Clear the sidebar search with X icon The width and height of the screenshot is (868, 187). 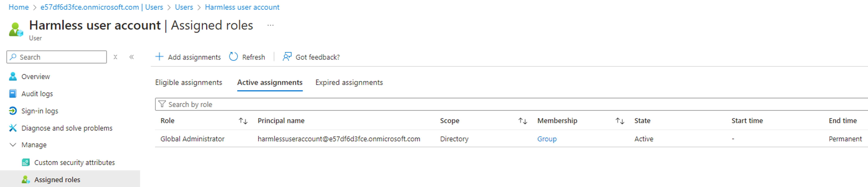click(x=115, y=57)
